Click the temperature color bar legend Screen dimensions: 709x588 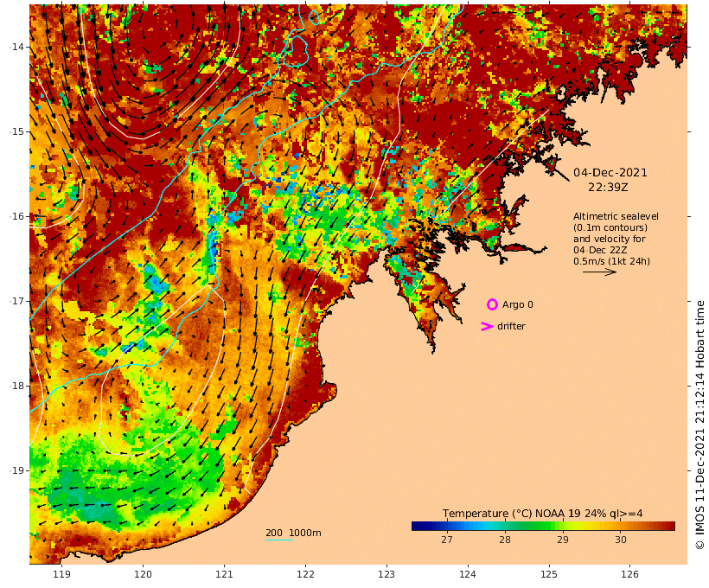coord(543,526)
